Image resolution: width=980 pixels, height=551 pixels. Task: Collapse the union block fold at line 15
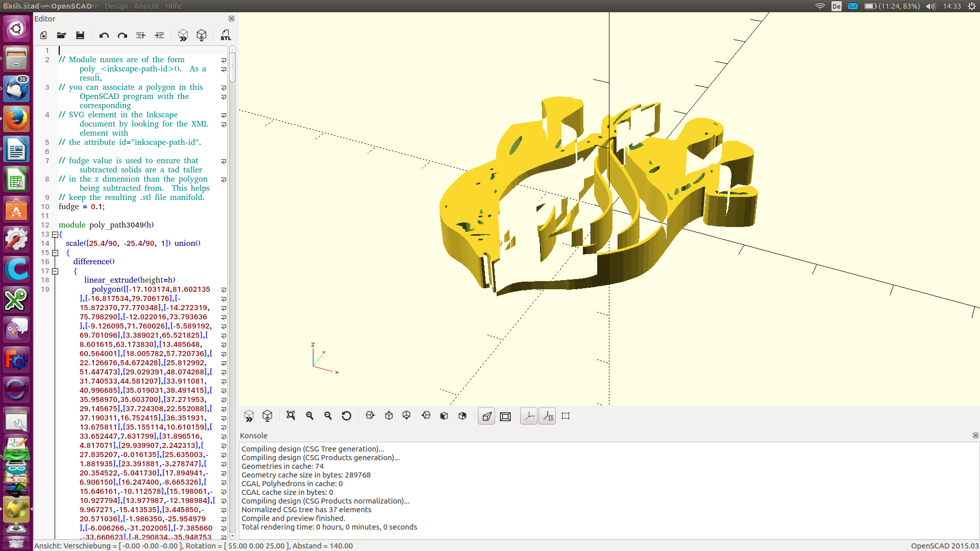point(55,253)
